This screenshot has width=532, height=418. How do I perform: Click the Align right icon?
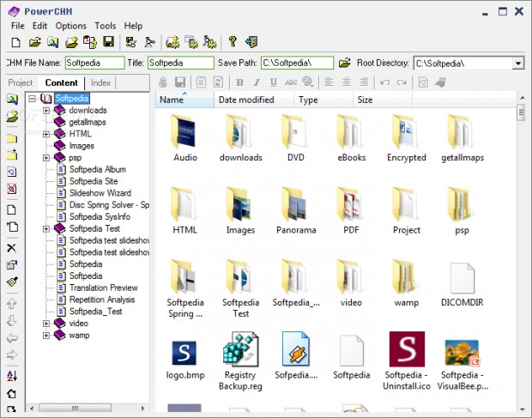click(364, 82)
